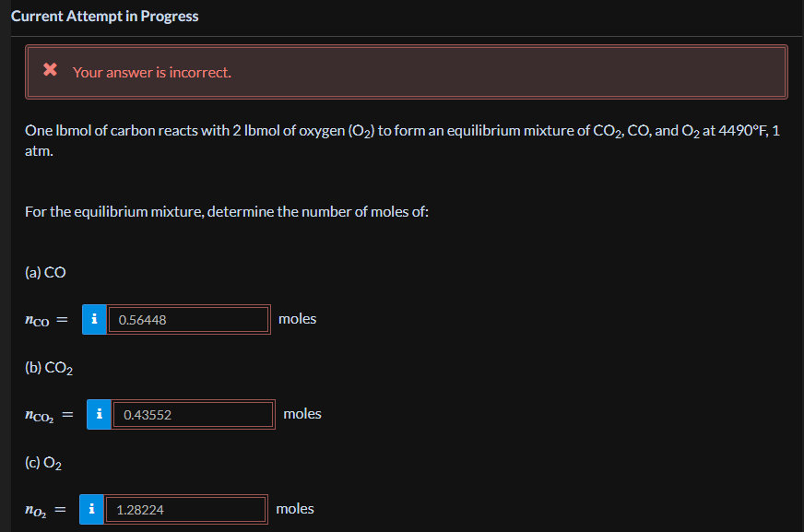Click the '(b) CO2' section label

[47, 367]
